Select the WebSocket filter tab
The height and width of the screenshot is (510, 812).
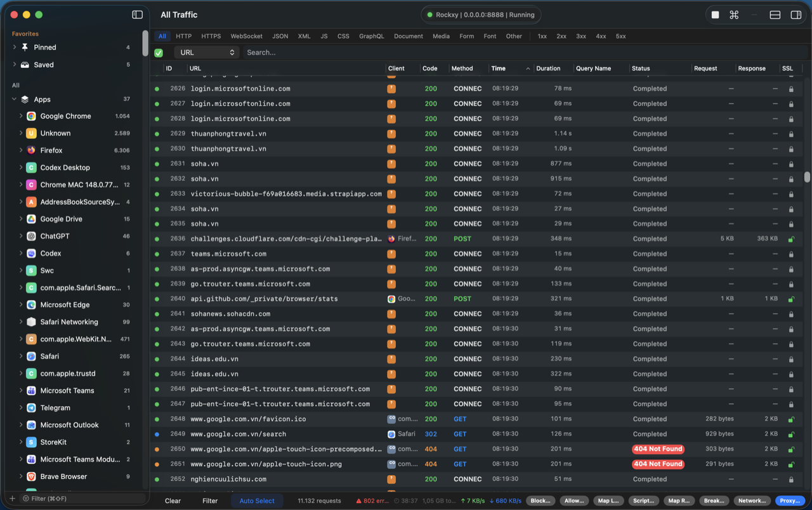[246, 36]
